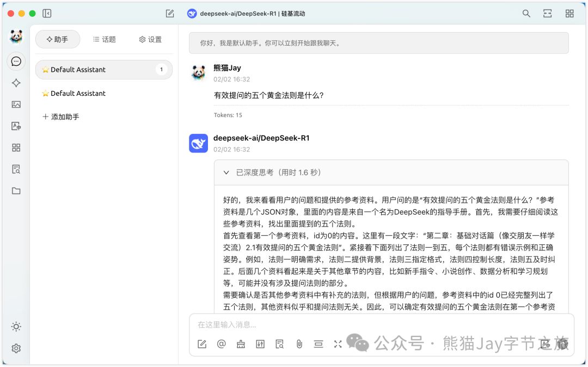
Task: Focus the 在这里输入消息 input field
Action: tap(381, 325)
